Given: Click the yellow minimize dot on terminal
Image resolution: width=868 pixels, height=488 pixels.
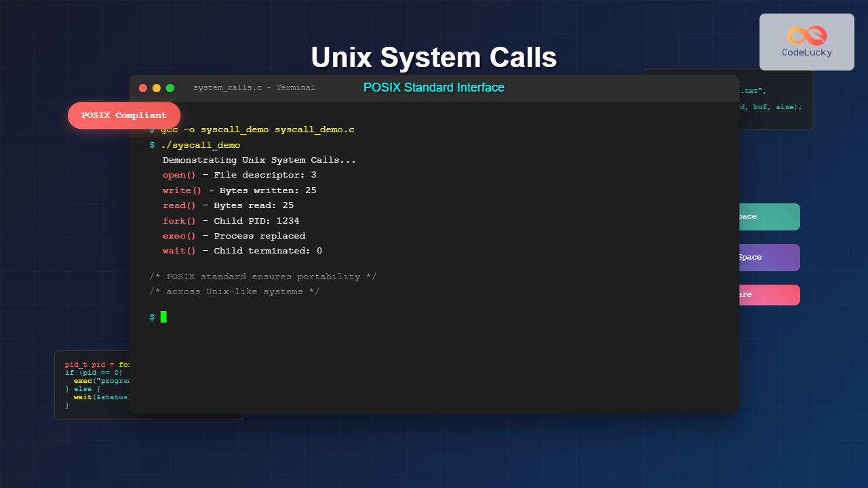Looking at the screenshot, I should pos(157,88).
